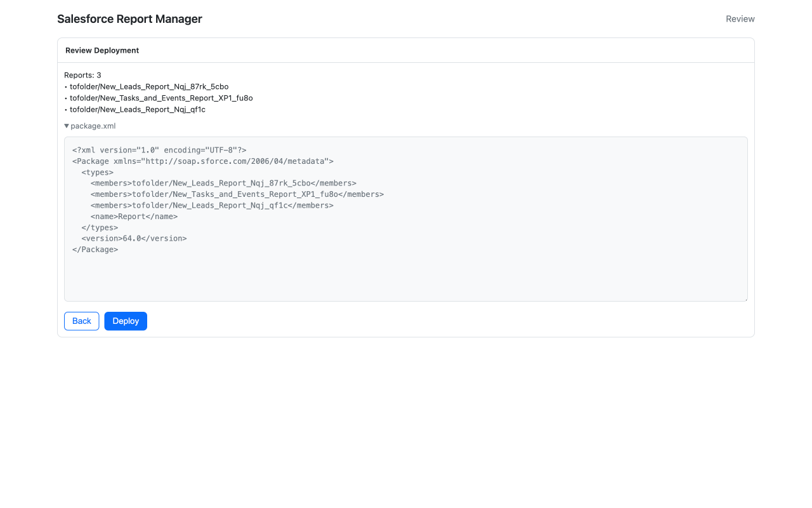Image resolution: width=812 pixels, height=508 pixels.
Task: Select the Review step label in the header
Action: click(740, 18)
